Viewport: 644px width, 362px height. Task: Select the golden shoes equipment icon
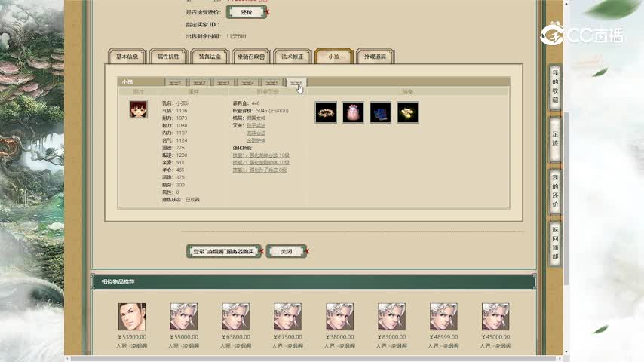click(x=407, y=112)
